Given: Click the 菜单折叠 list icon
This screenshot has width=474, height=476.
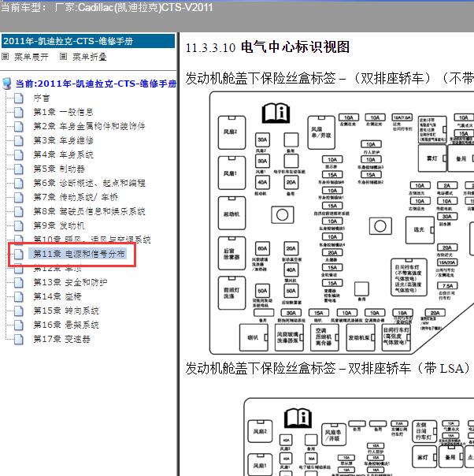Looking at the screenshot, I should [x=63, y=57].
